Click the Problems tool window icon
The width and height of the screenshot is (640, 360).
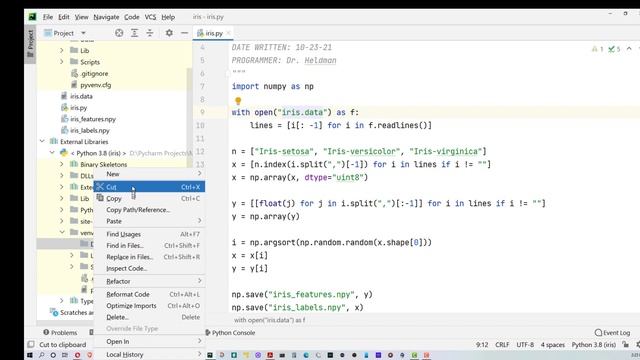[46, 332]
